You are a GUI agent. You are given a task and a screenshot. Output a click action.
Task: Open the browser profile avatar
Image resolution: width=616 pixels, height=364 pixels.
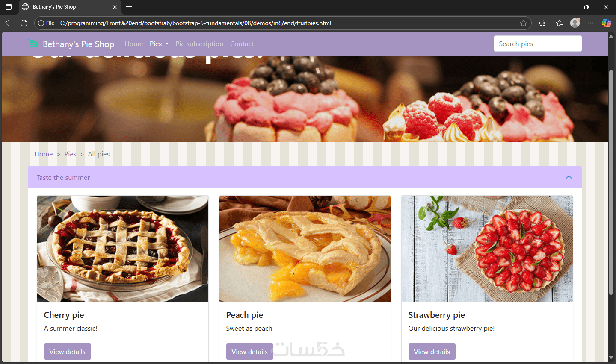point(575,23)
